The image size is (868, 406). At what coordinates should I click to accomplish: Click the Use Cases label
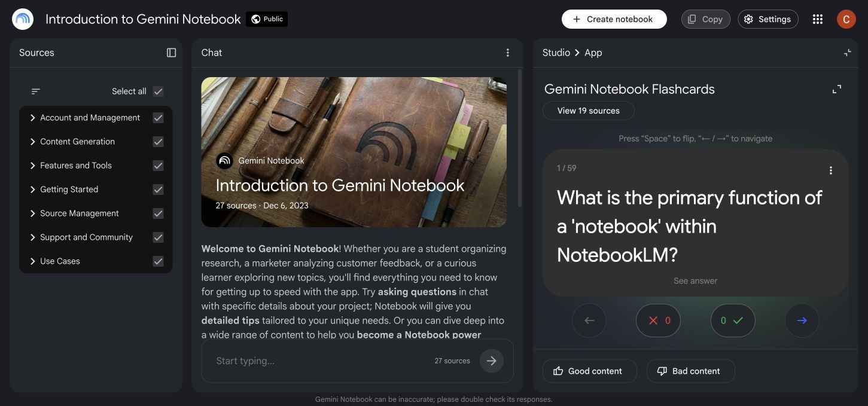(x=60, y=261)
